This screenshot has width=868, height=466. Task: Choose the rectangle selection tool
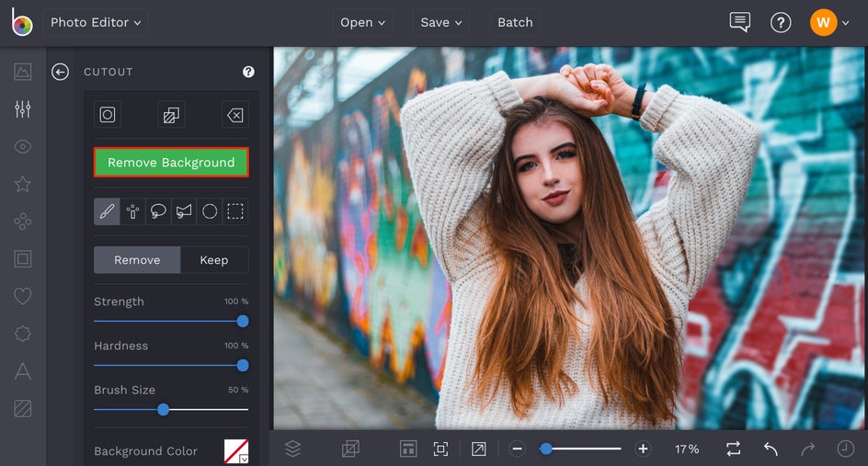point(235,211)
